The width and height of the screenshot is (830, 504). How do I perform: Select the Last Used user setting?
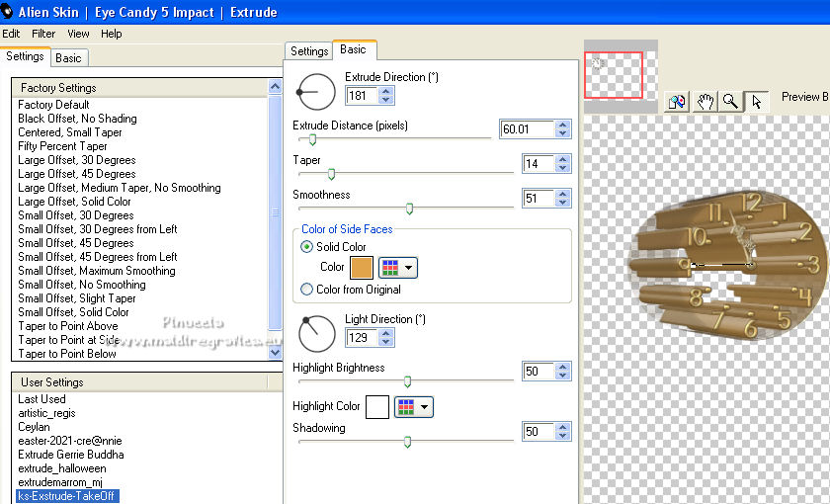(41, 399)
